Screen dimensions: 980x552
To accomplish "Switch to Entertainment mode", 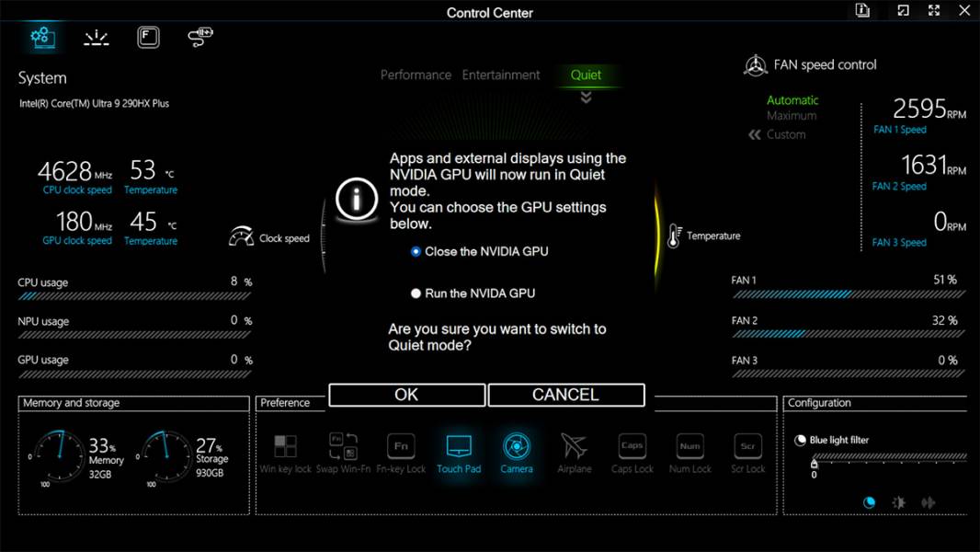I will pyautogui.click(x=501, y=75).
